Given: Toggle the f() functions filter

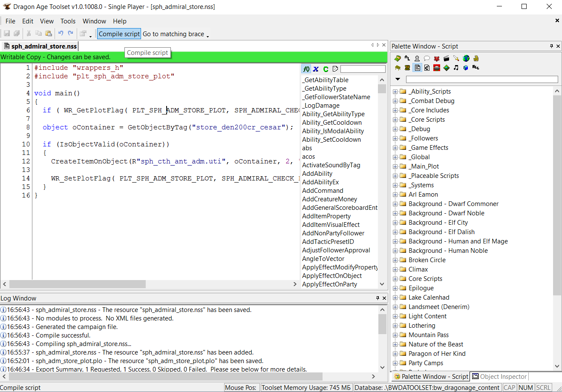Looking at the screenshot, I should click(x=306, y=69).
